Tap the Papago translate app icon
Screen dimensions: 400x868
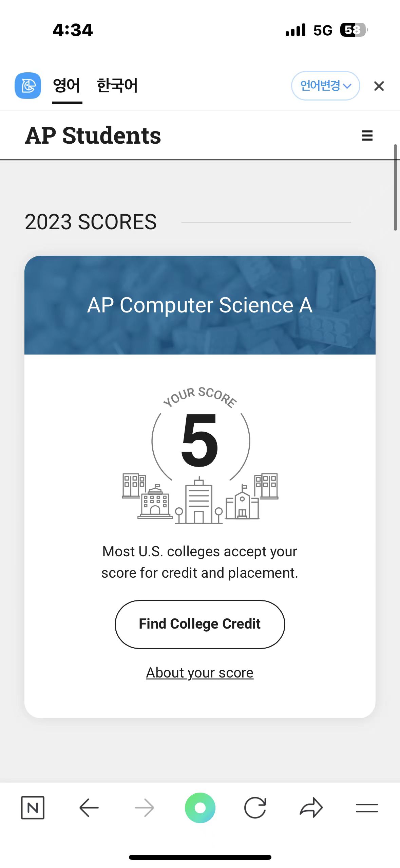(28, 86)
